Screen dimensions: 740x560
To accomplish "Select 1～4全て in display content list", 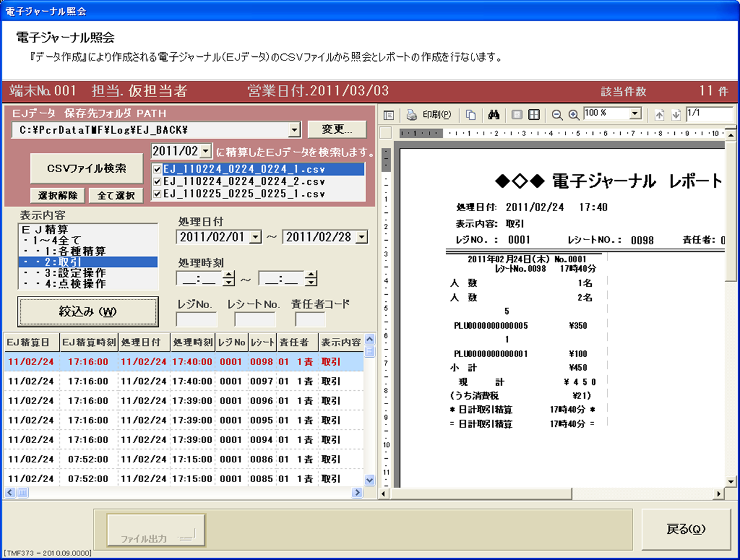I will [88, 240].
